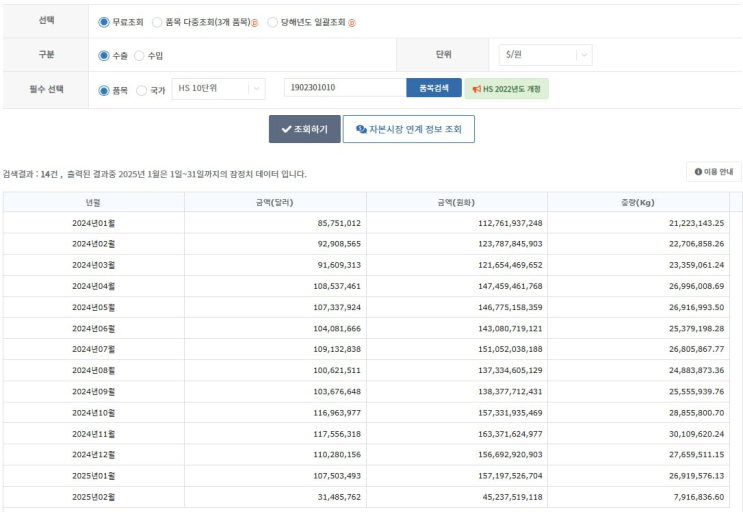
Task: Select the 국가 radio button
Action: (141, 90)
